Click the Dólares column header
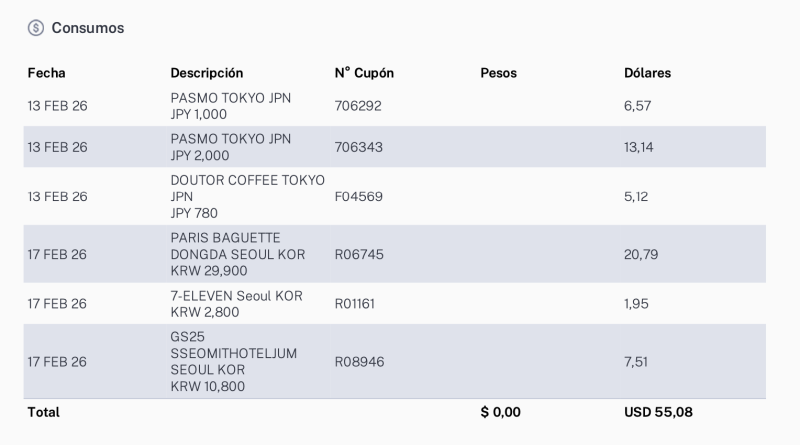Image resolution: width=800 pixels, height=445 pixels. pyautogui.click(x=647, y=73)
